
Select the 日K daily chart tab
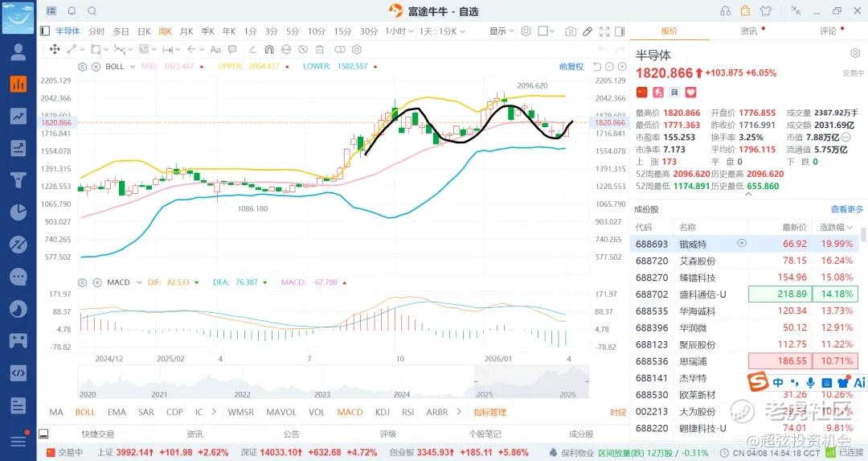pos(144,31)
